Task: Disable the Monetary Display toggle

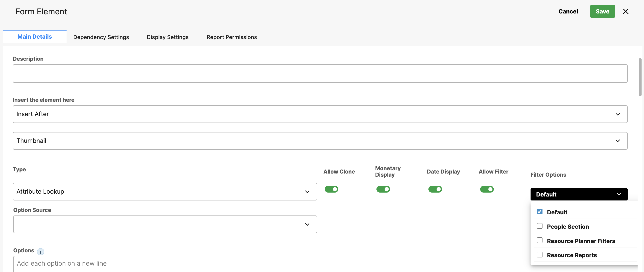Action: pos(383,189)
